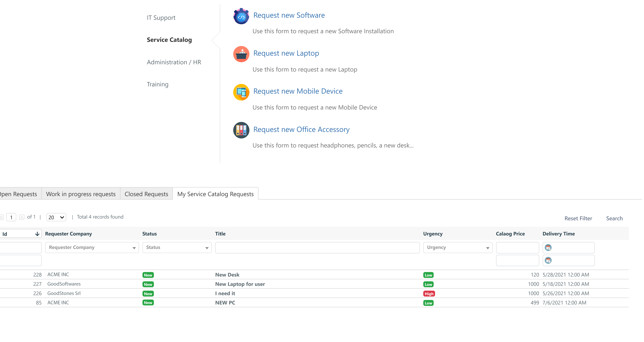
Task: Click the next page arrow icon
Action: (x=22, y=217)
